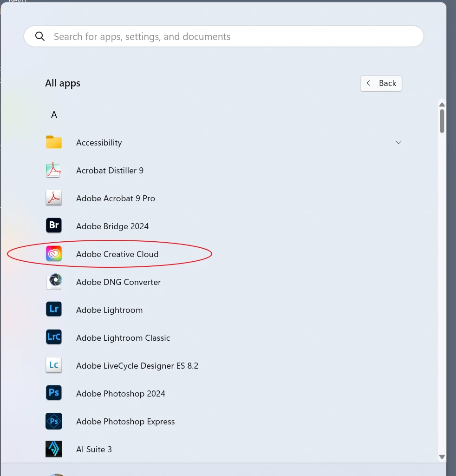The width and height of the screenshot is (456, 476).
Task: Select "Adobe Acrobat 9 Pro" text
Action: point(116,198)
